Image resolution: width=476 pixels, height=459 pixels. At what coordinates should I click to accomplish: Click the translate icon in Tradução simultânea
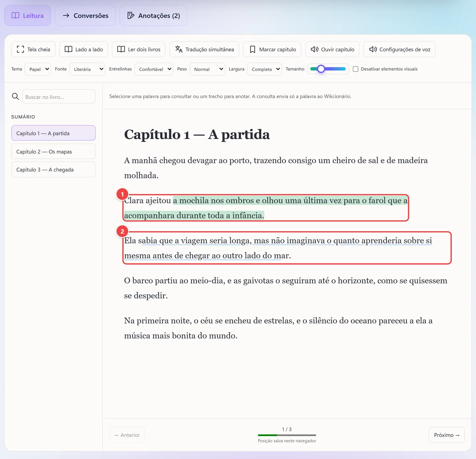(x=179, y=49)
